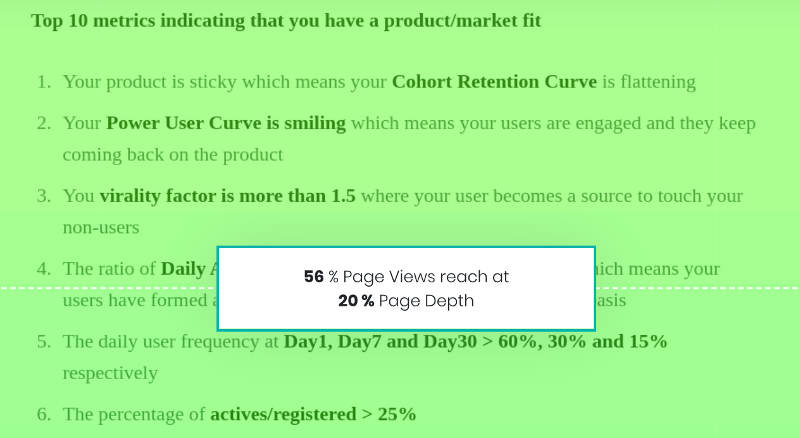The height and width of the screenshot is (438, 800).
Task: Click the dashed page depth line left of tooltip
Action: [x=108, y=288]
